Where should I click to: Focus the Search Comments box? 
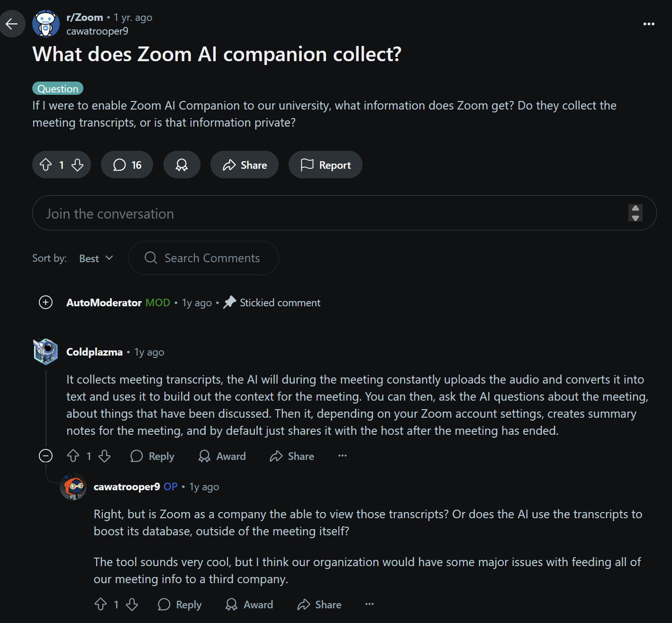(x=211, y=258)
